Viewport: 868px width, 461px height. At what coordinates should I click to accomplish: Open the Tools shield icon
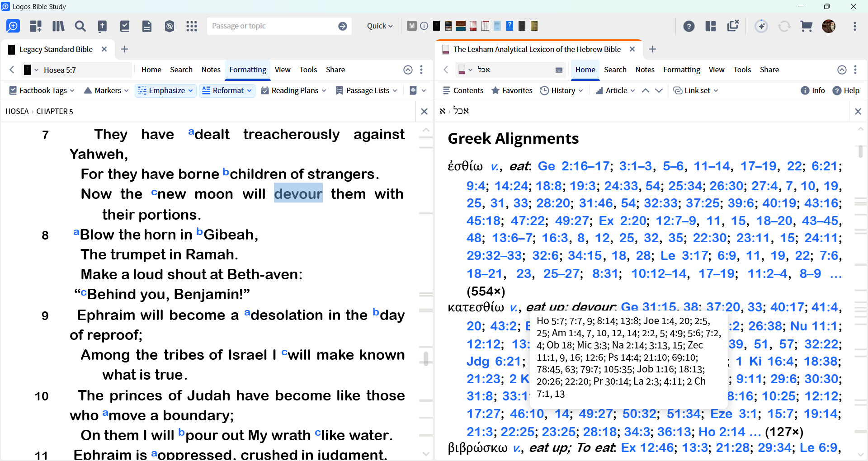click(170, 26)
